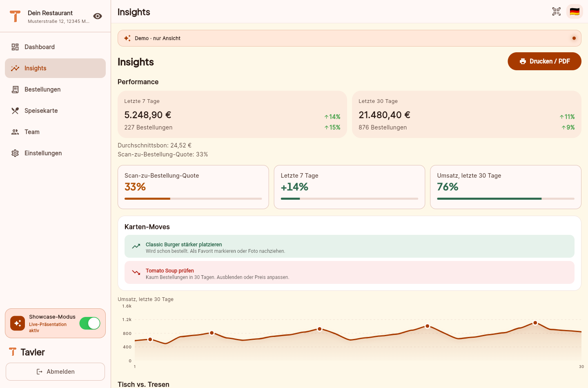Screen dimensions: 588x388
Task: Click the Karten-Moves heading
Action: click(x=147, y=227)
